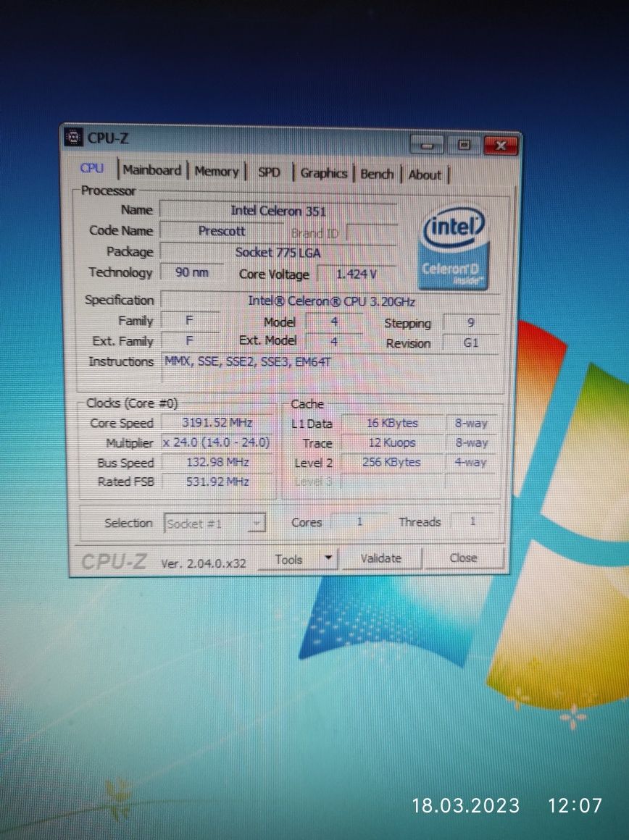Click the Level 2 4-way associativity value
Viewport: 629px width, 840px height.
pos(471,462)
